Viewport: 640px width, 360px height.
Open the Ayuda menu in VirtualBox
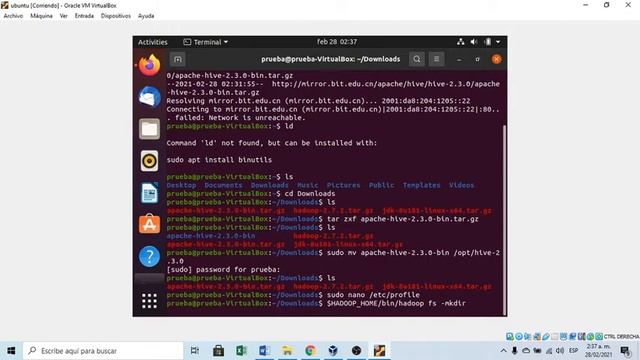(x=146, y=16)
